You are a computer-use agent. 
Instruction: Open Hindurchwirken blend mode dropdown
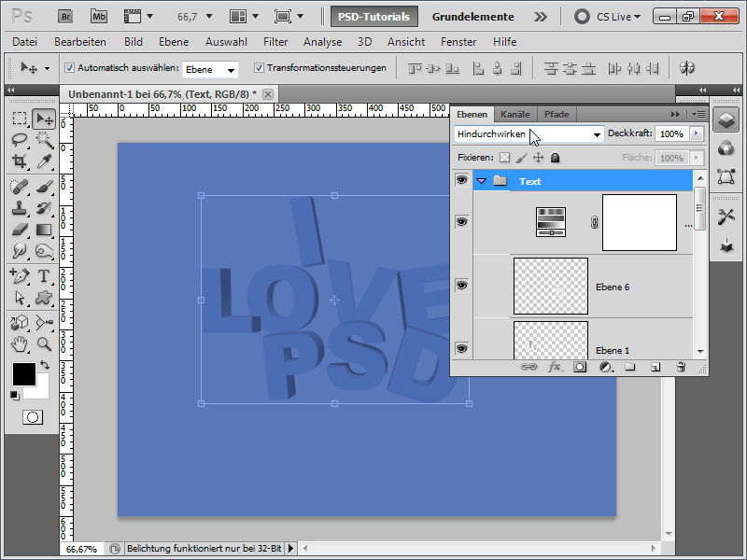(x=529, y=134)
